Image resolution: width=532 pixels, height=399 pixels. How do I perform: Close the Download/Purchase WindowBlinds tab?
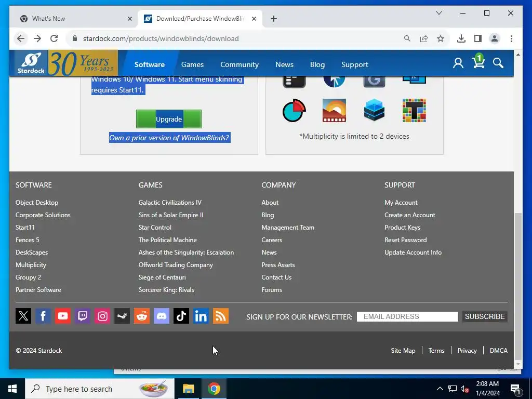click(254, 19)
